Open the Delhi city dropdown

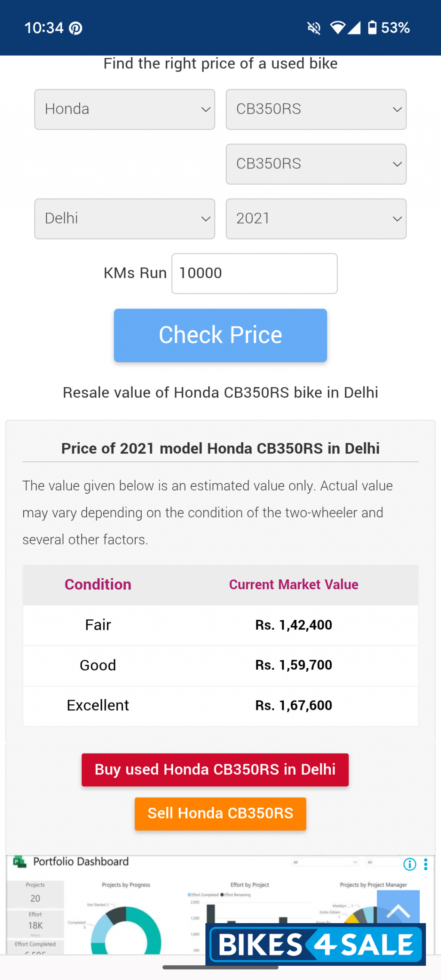pyautogui.click(x=125, y=219)
